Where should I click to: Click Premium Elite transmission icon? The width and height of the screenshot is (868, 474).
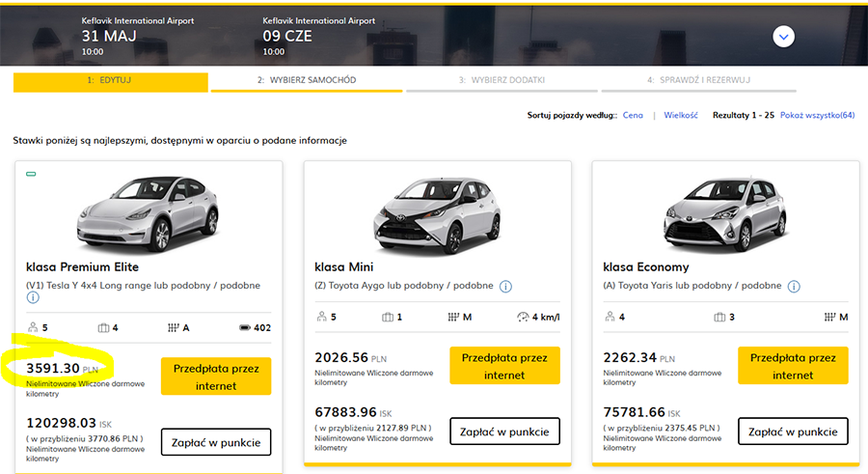pyautogui.click(x=174, y=327)
